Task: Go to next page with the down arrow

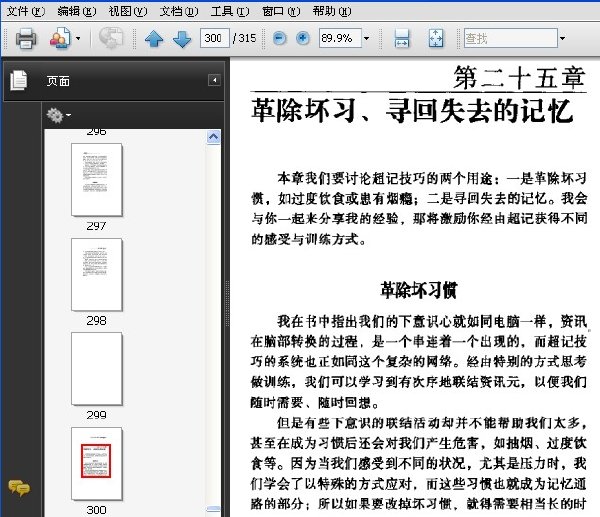Action: tap(182, 39)
